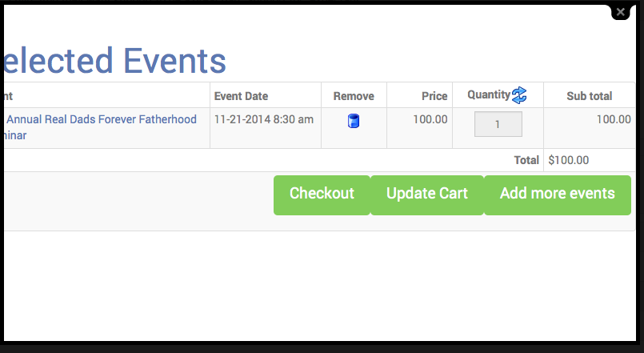Click the $100.00 total amount

pos(569,160)
